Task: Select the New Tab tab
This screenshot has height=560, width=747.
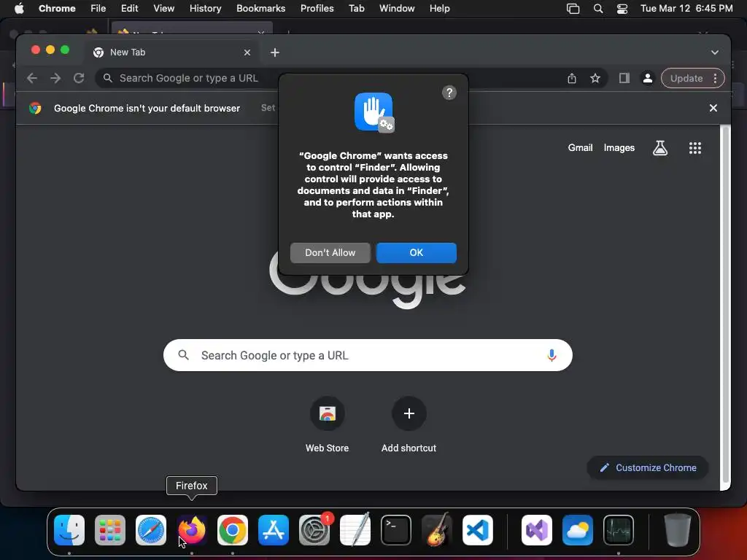Action: tap(172, 52)
